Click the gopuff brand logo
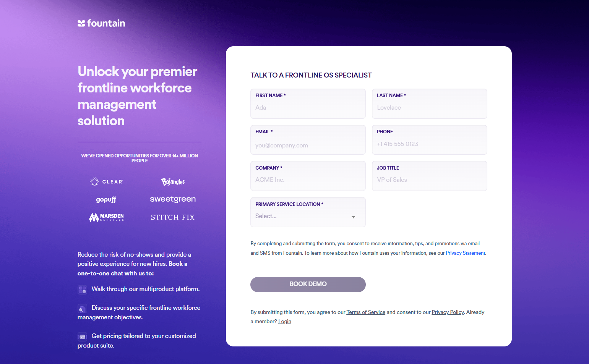Screen dimensions: 589x364 click(x=106, y=199)
